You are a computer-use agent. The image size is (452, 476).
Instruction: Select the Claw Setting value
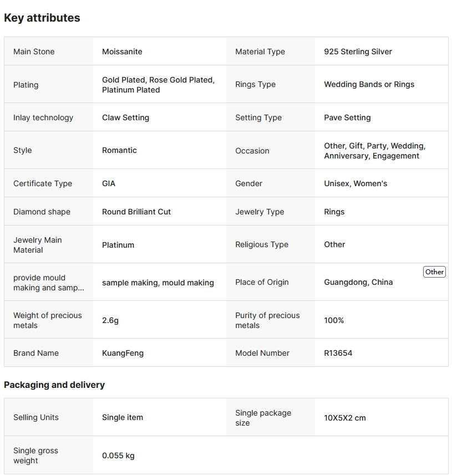[x=125, y=117]
